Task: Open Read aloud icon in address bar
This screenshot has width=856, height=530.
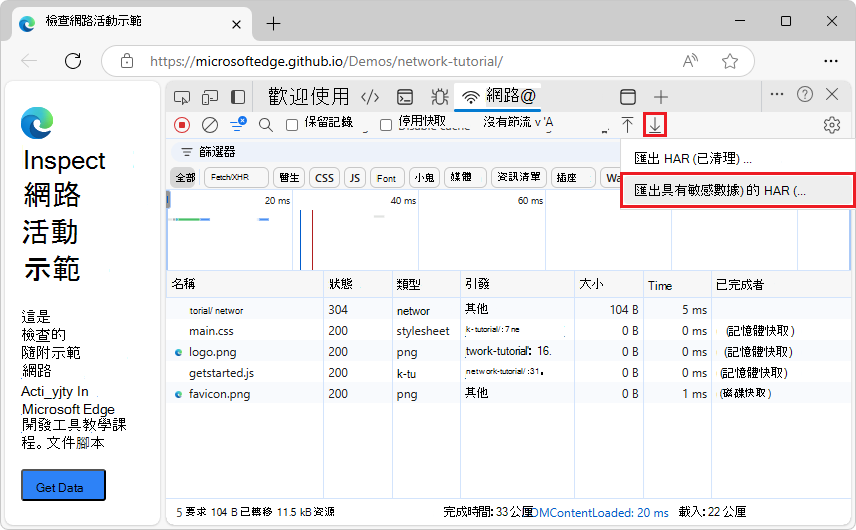Action: pyautogui.click(x=691, y=61)
